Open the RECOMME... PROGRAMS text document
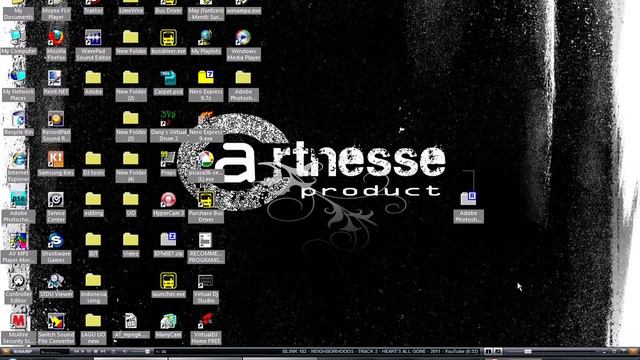 (x=206, y=240)
